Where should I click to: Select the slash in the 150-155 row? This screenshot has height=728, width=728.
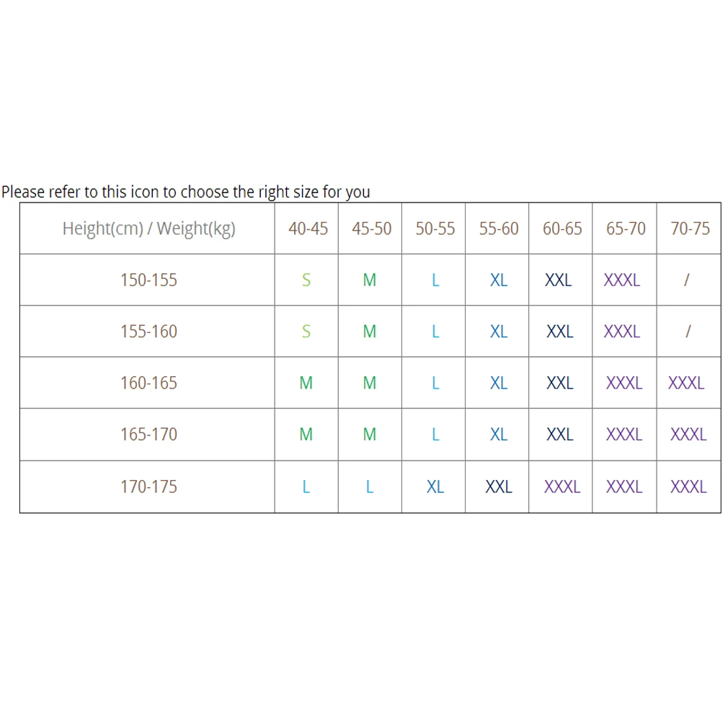click(687, 280)
